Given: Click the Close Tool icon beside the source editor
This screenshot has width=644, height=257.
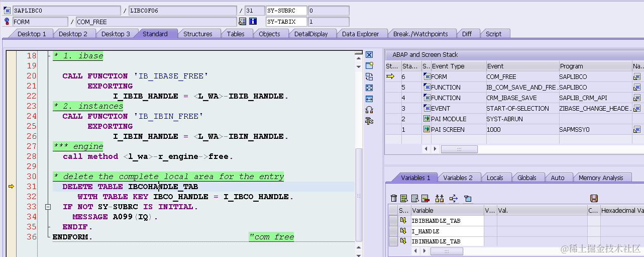Looking at the screenshot, I should tap(369, 55).
